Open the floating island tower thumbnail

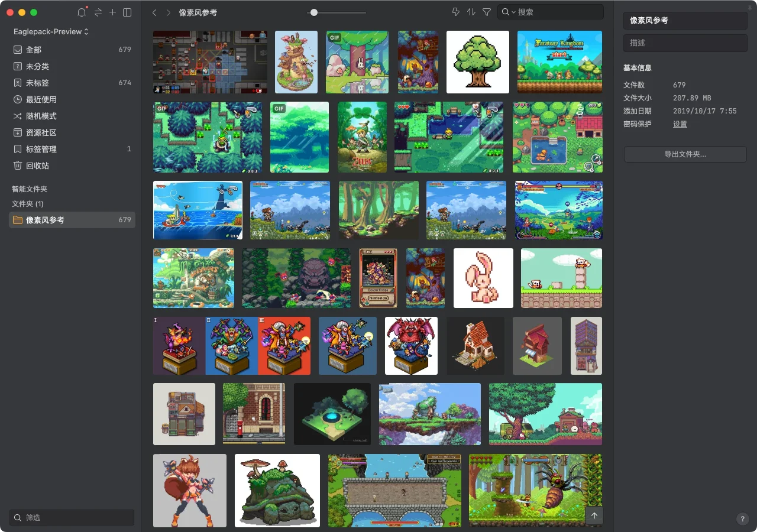tap(296, 62)
